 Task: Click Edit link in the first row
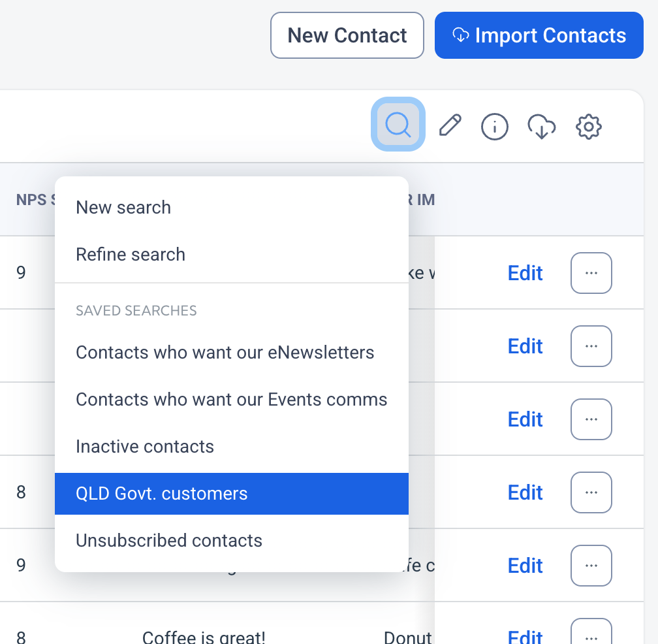[x=525, y=273]
